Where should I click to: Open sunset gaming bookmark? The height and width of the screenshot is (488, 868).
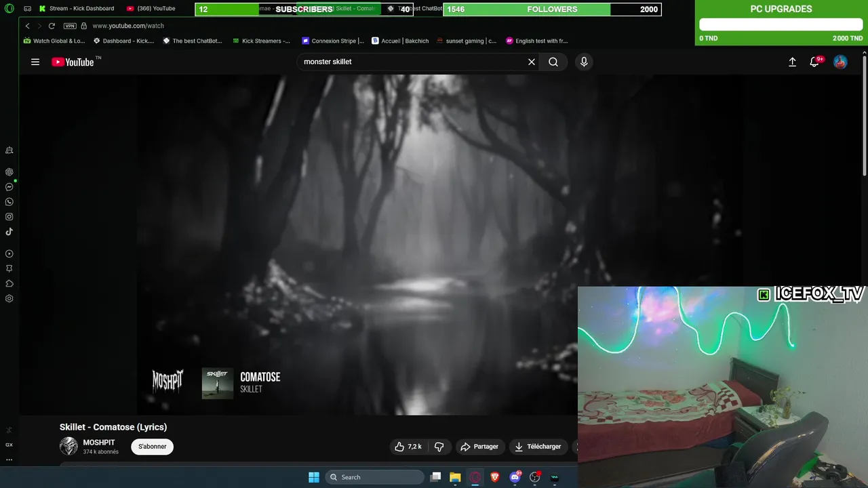[x=467, y=41]
